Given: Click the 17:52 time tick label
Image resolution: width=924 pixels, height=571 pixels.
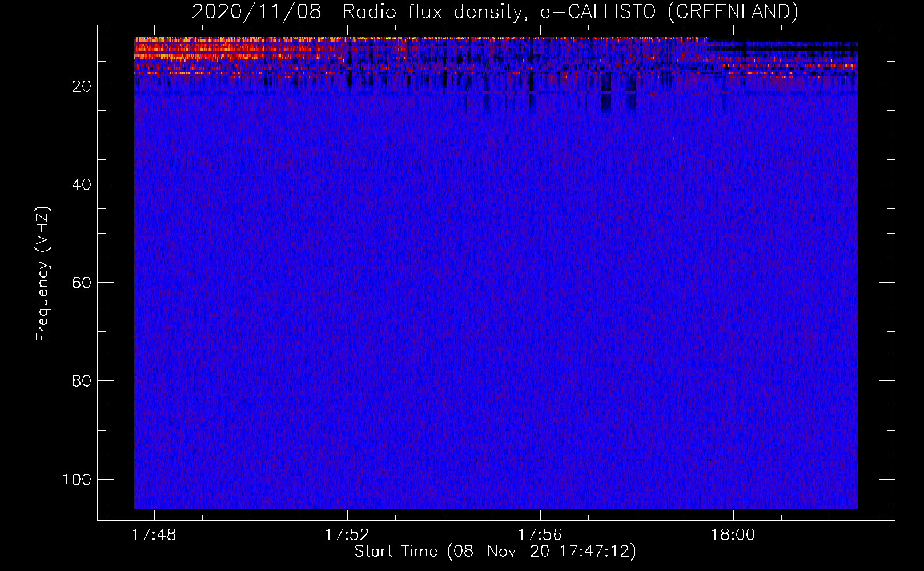Looking at the screenshot, I should tap(347, 535).
